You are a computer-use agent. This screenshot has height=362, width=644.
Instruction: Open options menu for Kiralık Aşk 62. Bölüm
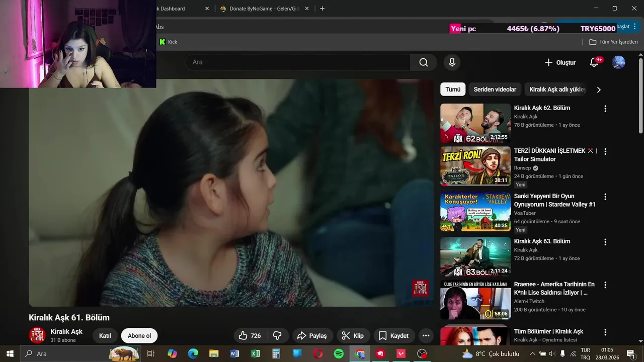pyautogui.click(x=605, y=109)
